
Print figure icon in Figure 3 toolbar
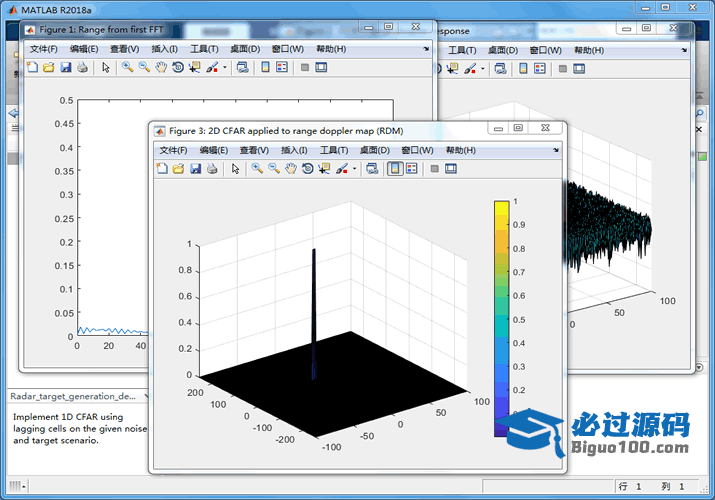click(x=212, y=169)
